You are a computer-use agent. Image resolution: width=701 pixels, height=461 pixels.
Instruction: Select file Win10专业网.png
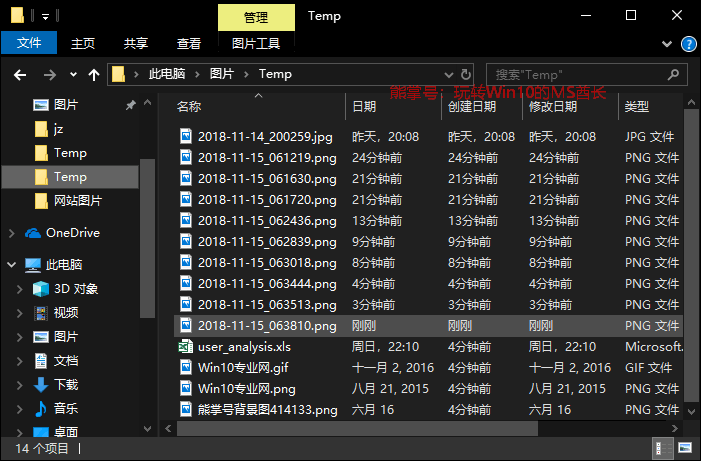click(x=246, y=389)
